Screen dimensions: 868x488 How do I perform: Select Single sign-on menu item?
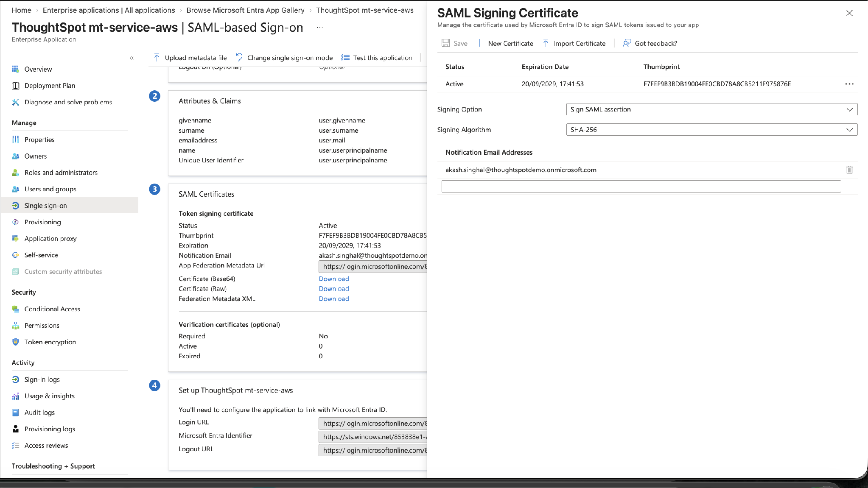coord(70,205)
